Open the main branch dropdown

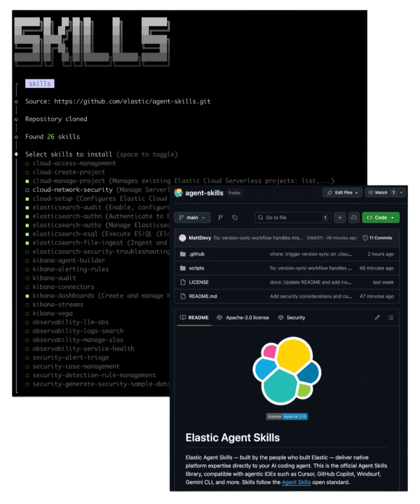(x=192, y=217)
